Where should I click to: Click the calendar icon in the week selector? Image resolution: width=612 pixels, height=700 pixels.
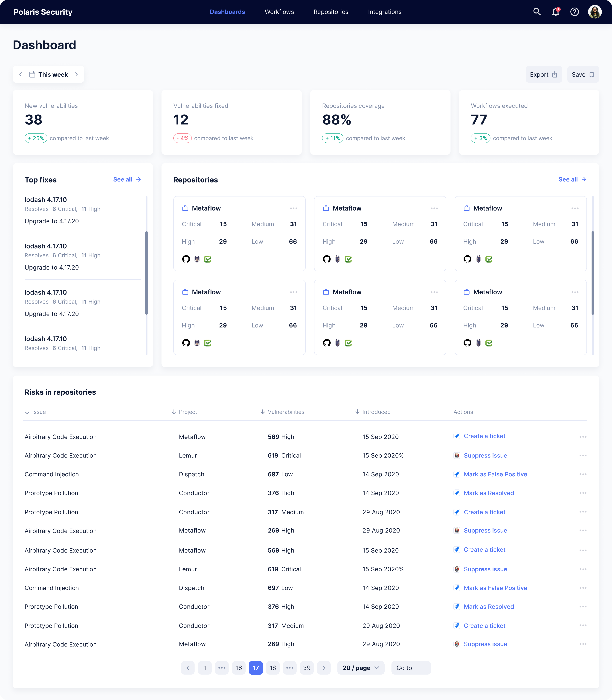click(32, 74)
